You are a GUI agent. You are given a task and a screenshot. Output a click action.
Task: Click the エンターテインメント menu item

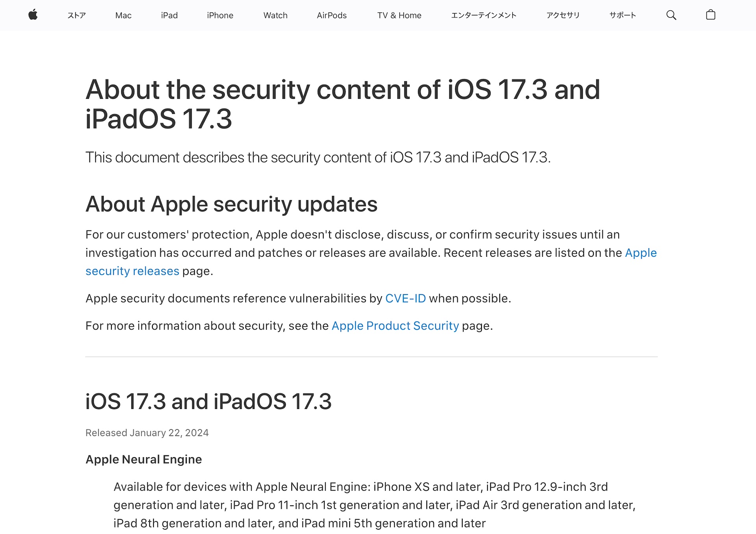484,15
